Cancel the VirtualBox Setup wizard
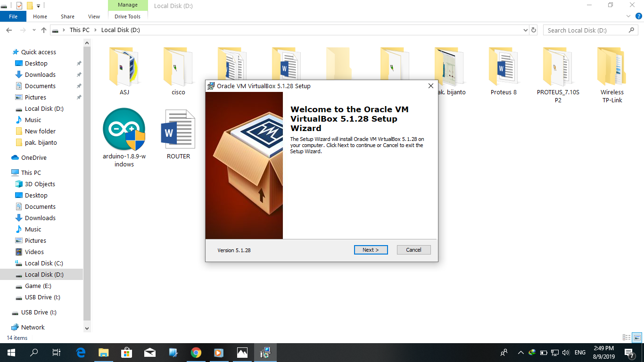This screenshot has width=644, height=362. click(x=413, y=250)
